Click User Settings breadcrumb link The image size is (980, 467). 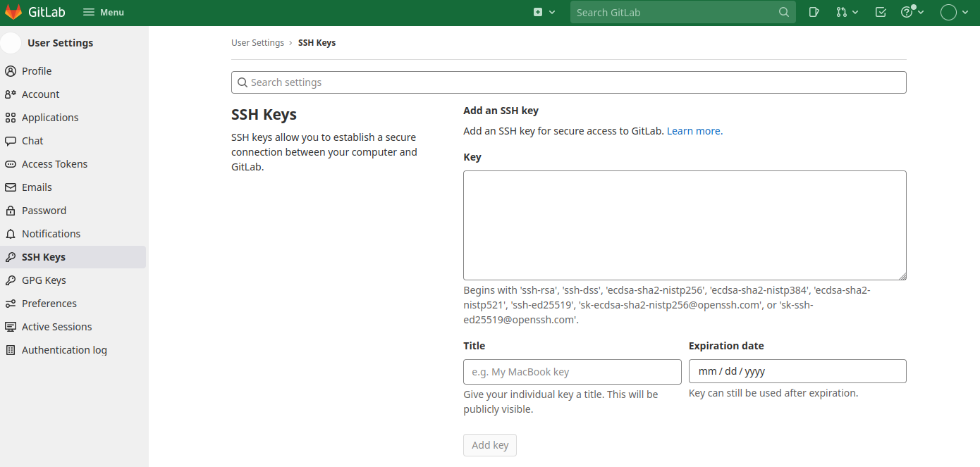pos(257,43)
